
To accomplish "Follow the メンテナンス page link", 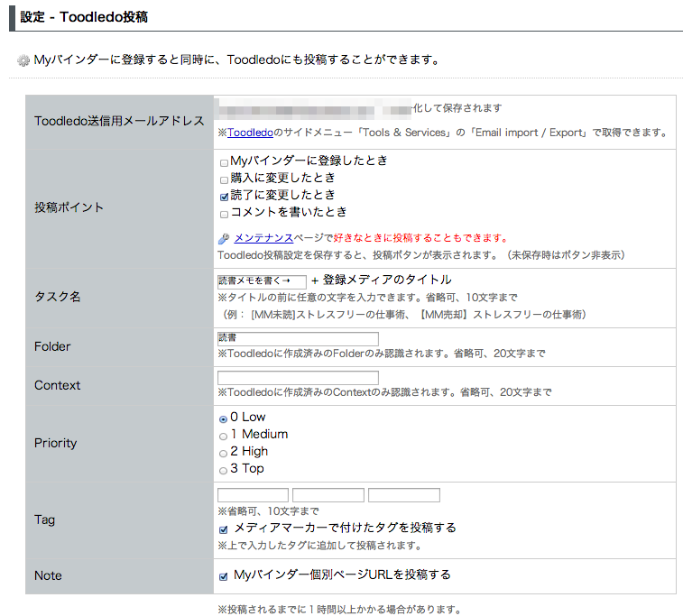I will pyautogui.click(x=263, y=238).
